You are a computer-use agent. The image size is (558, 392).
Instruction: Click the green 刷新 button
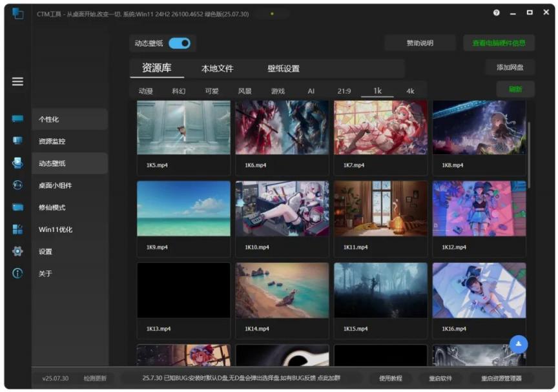515,89
